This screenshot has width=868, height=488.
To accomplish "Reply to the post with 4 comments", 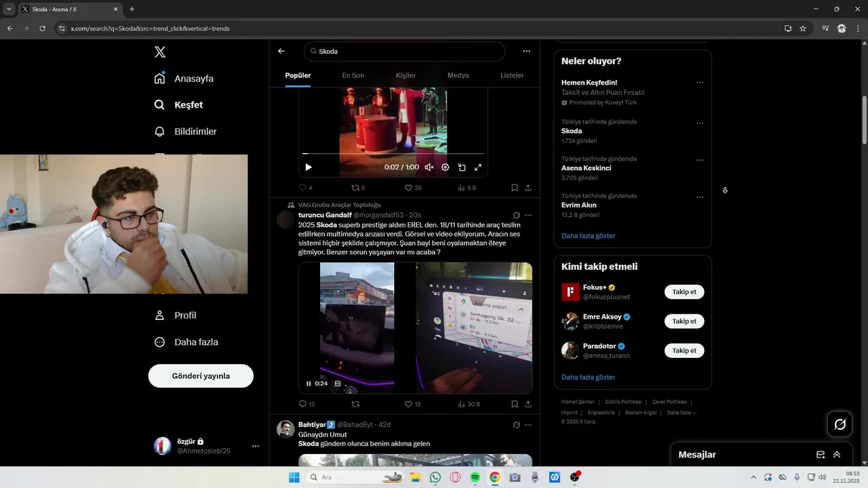I will point(305,188).
